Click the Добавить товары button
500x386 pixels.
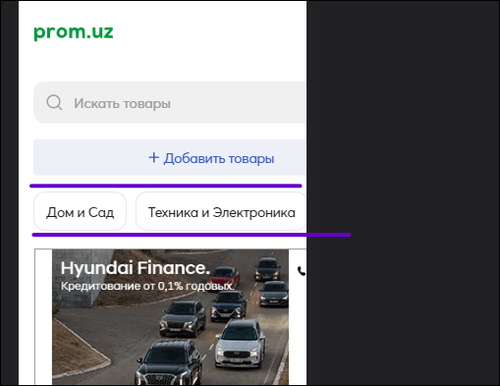click(169, 158)
